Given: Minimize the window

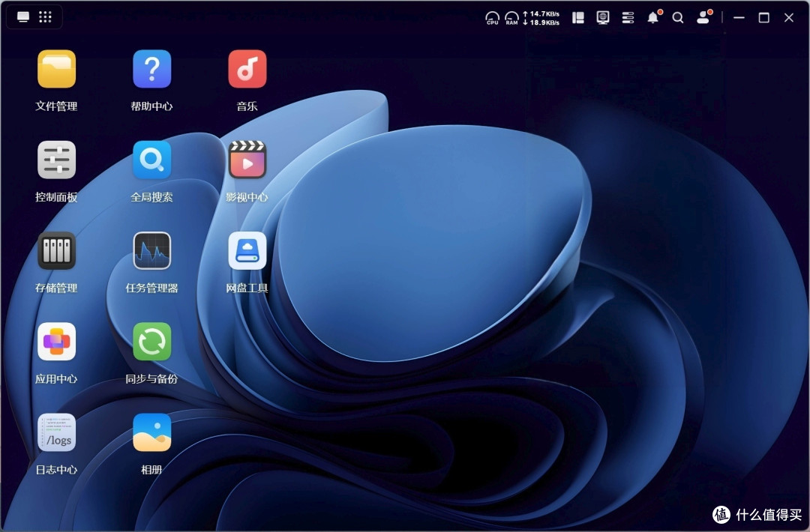Looking at the screenshot, I should [x=739, y=17].
